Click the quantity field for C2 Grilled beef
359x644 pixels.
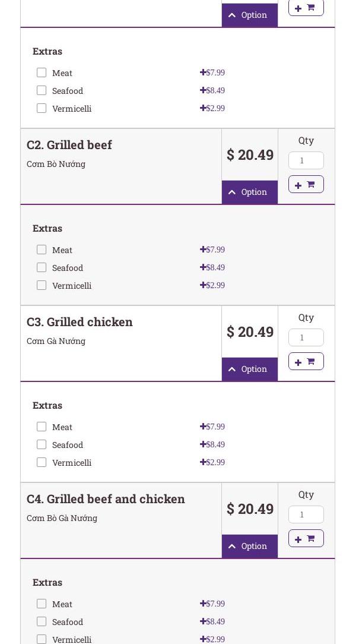pyautogui.click(x=306, y=160)
